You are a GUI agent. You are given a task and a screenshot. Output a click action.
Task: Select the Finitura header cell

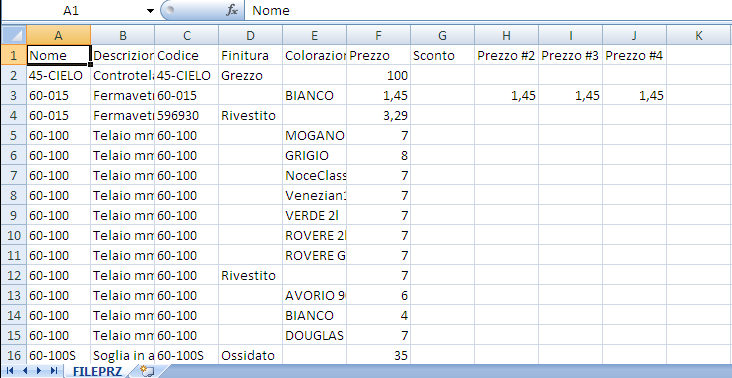(x=250, y=56)
